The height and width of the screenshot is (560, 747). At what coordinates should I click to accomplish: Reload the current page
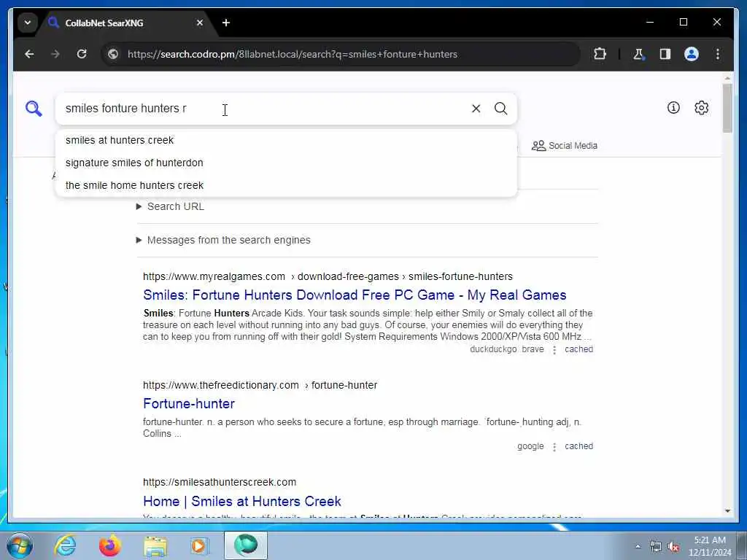pyautogui.click(x=82, y=54)
